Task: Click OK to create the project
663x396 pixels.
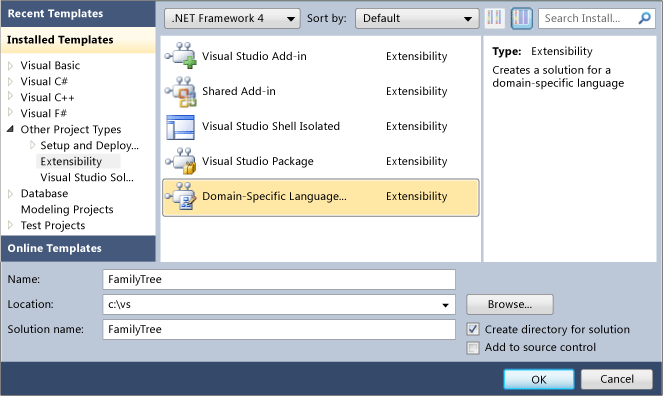Action: (539, 379)
